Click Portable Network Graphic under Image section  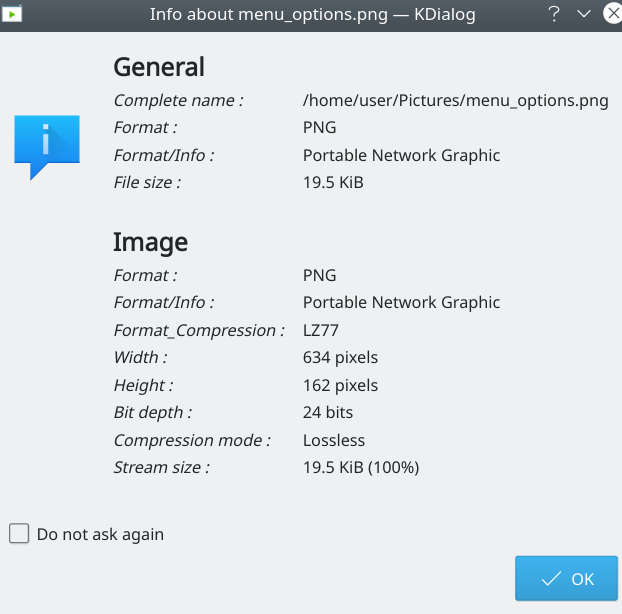(x=401, y=303)
